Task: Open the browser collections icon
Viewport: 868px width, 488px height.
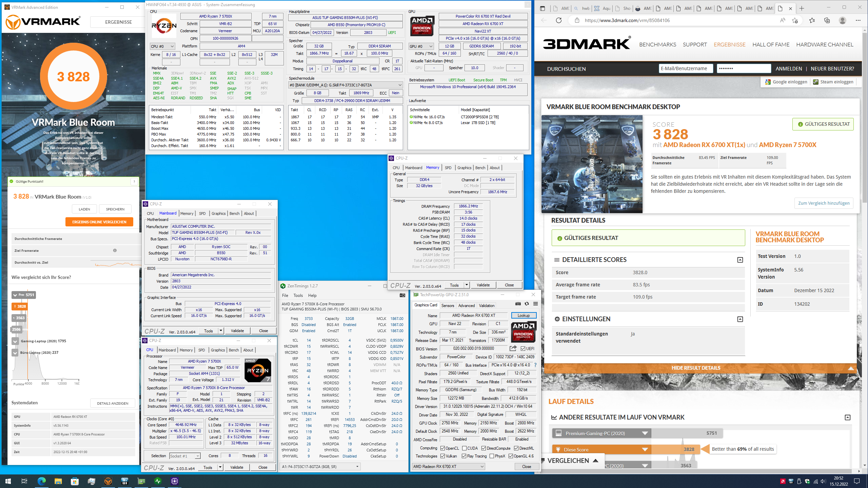Action: click(827, 20)
